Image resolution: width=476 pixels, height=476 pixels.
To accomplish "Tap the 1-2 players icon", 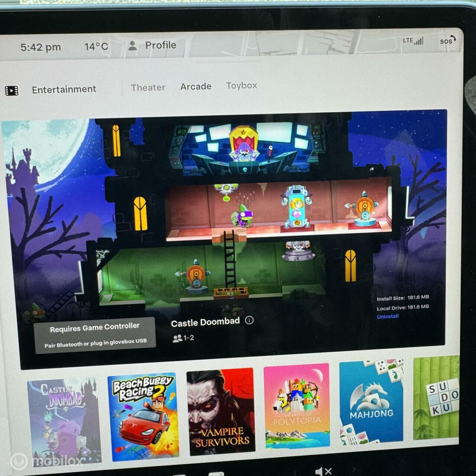I will click(184, 338).
